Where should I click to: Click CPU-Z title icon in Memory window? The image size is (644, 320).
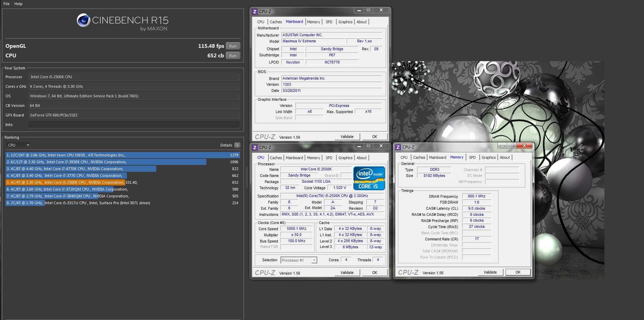tap(398, 147)
